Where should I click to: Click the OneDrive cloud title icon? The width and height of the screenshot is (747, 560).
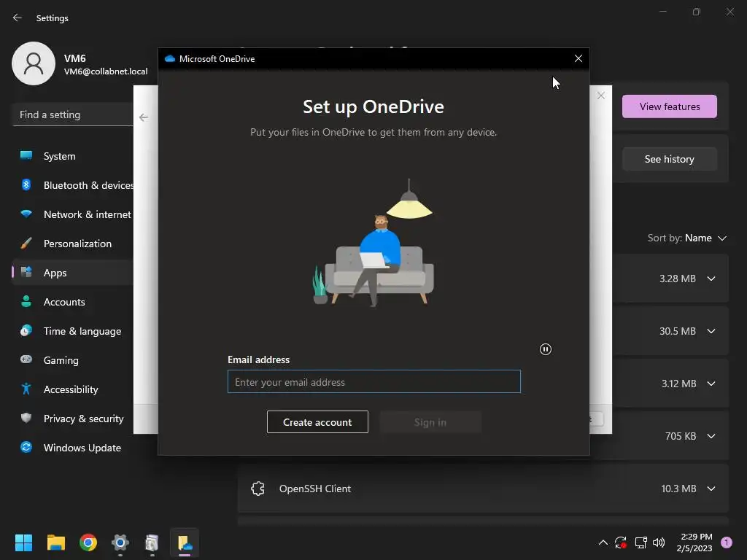[x=169, y=58]
